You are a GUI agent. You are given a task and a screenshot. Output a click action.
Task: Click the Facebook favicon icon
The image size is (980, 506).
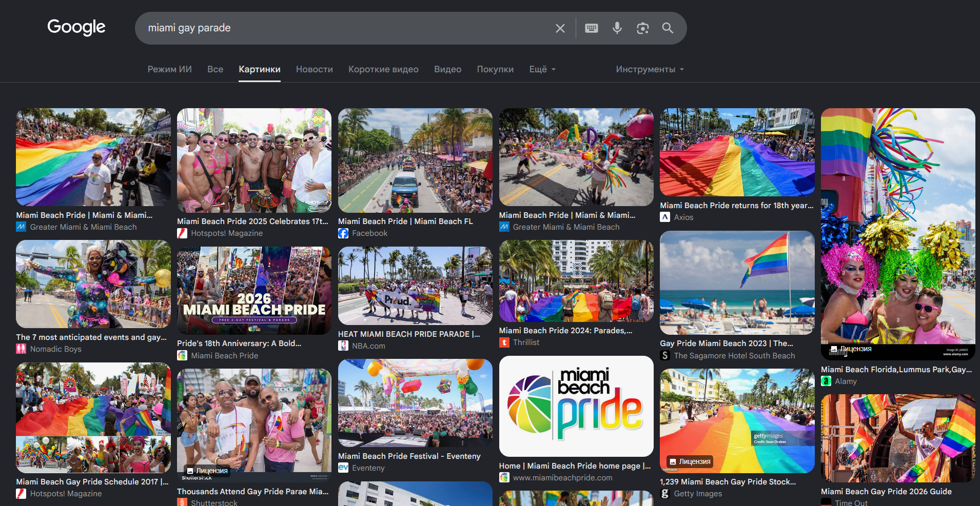point(343,233)
